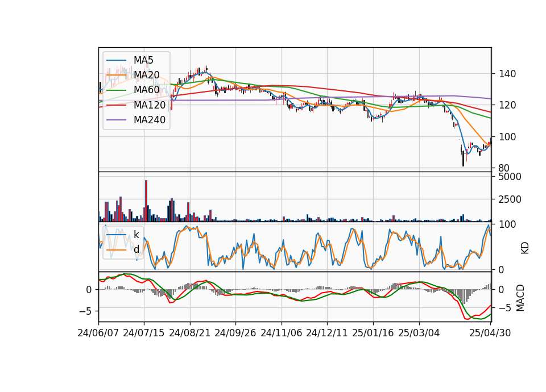This screenshot has width=546, height=392.
Task: Click the MA5 legend label
Action: (x=143, y=60)
